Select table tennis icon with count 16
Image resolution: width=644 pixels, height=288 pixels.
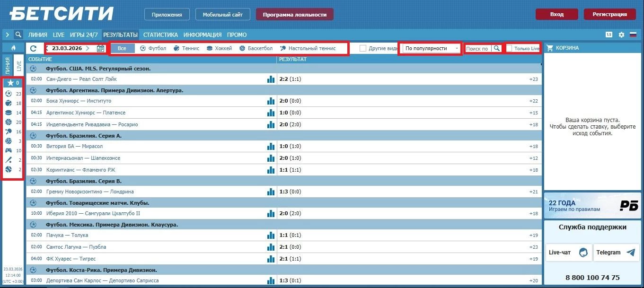pos(9,131)
